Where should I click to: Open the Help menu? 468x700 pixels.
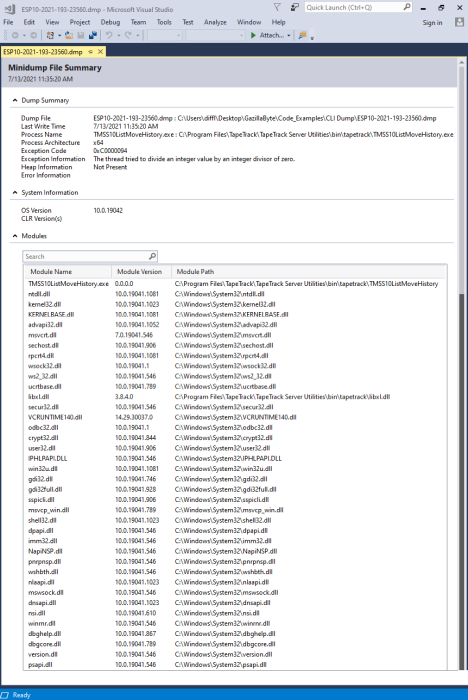click(x=278, y=22)
